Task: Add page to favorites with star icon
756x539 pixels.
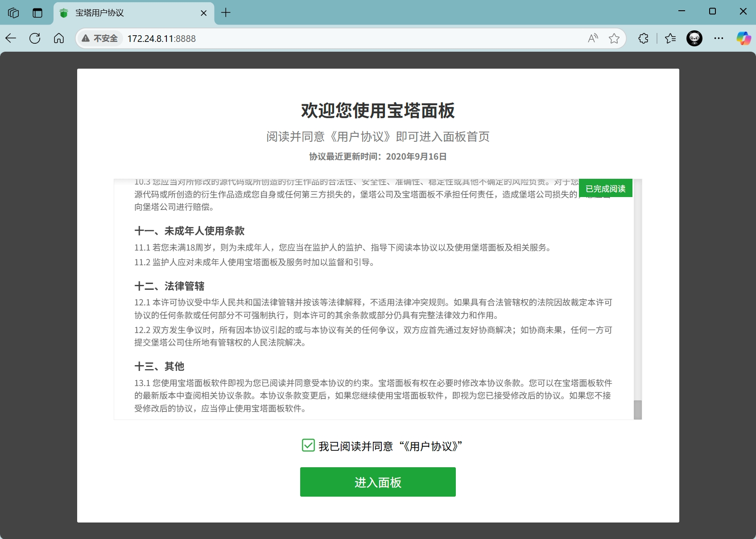Action: point(614,38)
